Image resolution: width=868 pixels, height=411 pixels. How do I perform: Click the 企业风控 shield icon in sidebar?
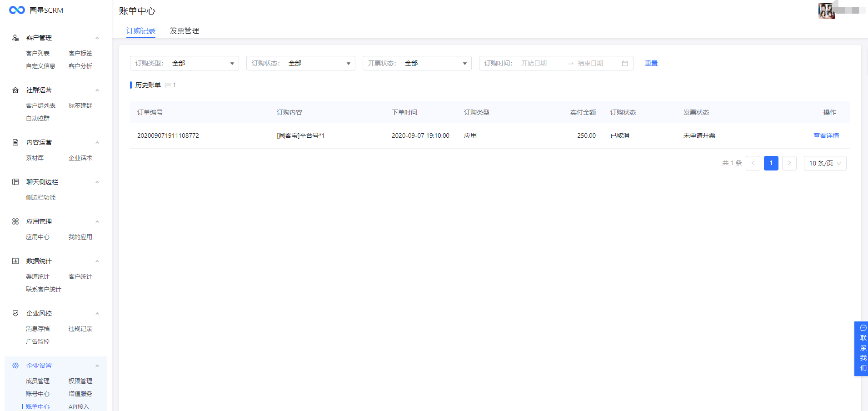click(15, 313)
